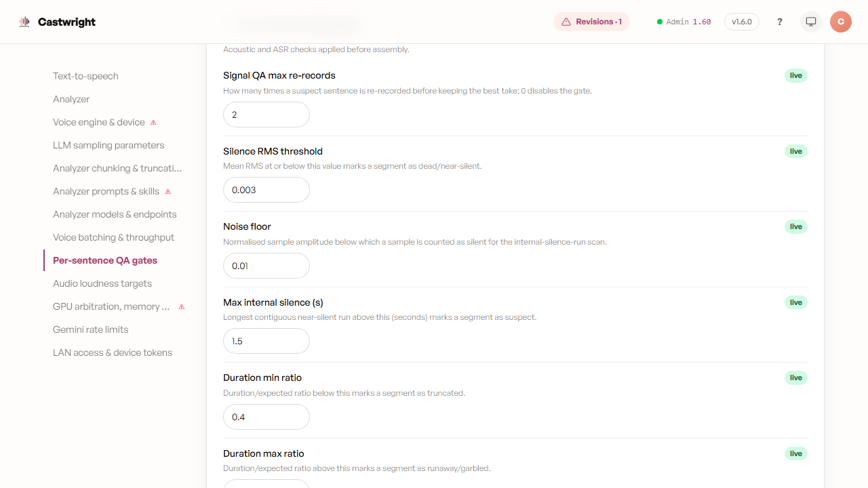Open LAN access & device tokens
This screenshot has width=868, height=488.
point(113,352)
